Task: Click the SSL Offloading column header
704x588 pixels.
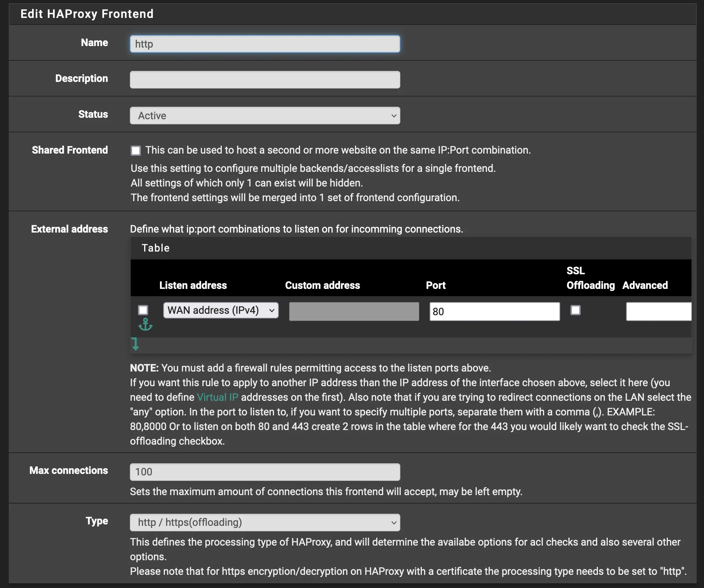Action: [x=590, y=278]
